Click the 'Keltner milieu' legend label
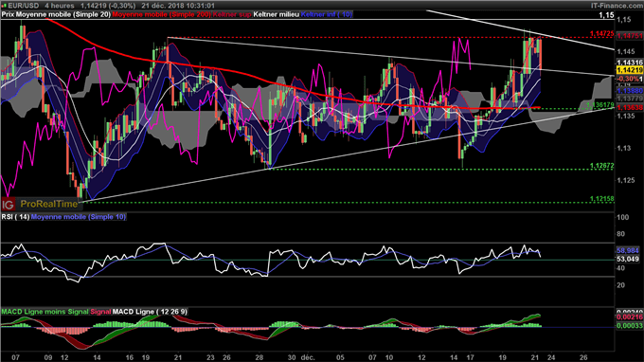The width and height of the screenshot is (644, 362). point(276,14)
